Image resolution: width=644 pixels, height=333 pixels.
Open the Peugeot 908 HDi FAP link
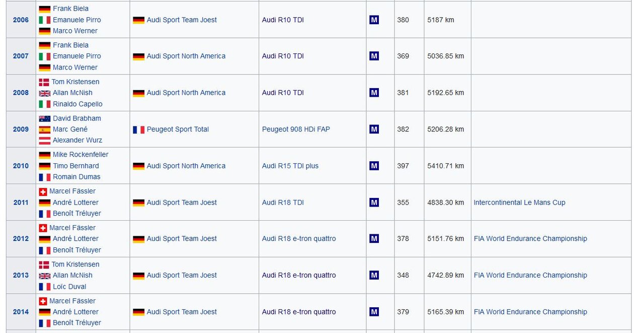click(x=296, y=129)
